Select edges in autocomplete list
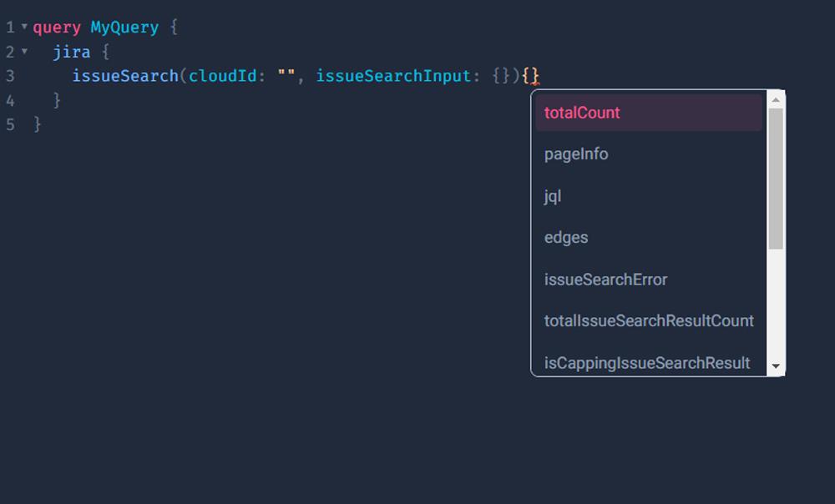The width and height of the screenshot is (835, 504). coord(649,237)
